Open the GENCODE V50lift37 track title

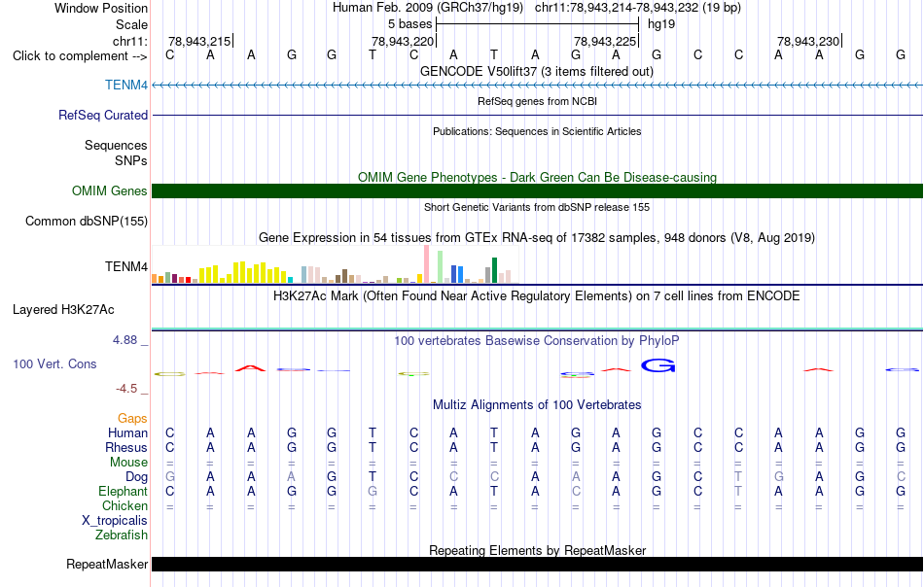point(537,71)
